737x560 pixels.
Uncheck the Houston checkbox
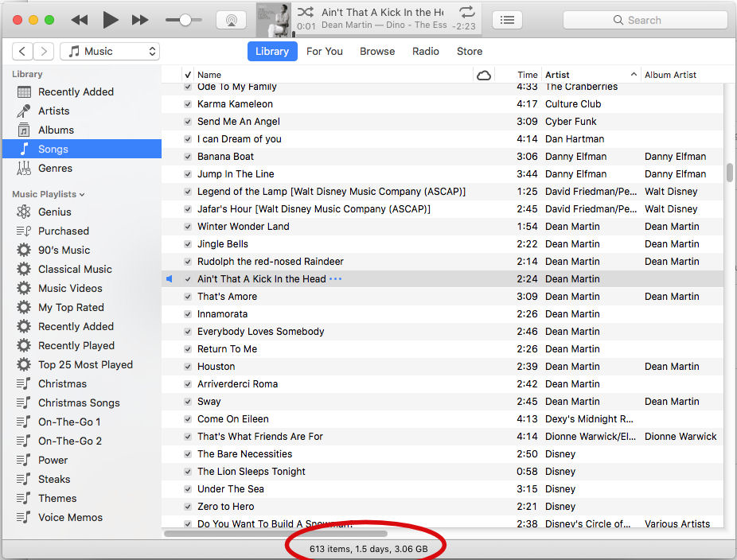(188, 367)
